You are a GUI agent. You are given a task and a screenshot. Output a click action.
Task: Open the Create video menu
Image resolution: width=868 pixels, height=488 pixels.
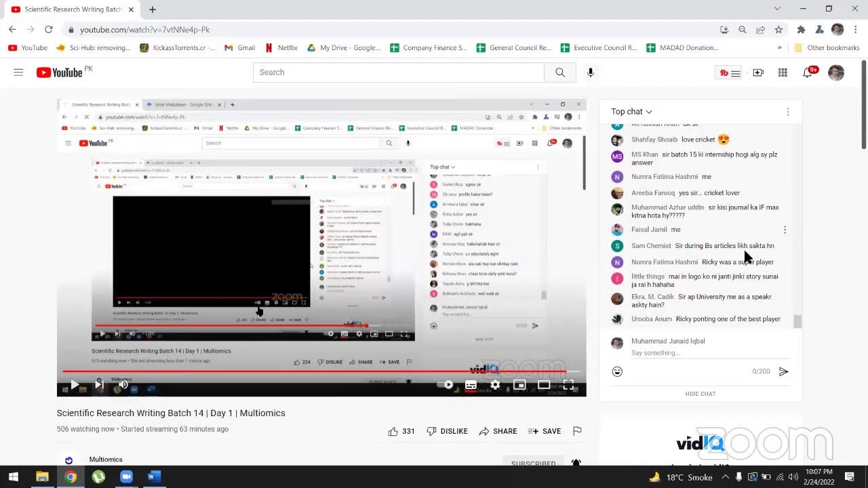click(x=758, y=73)
